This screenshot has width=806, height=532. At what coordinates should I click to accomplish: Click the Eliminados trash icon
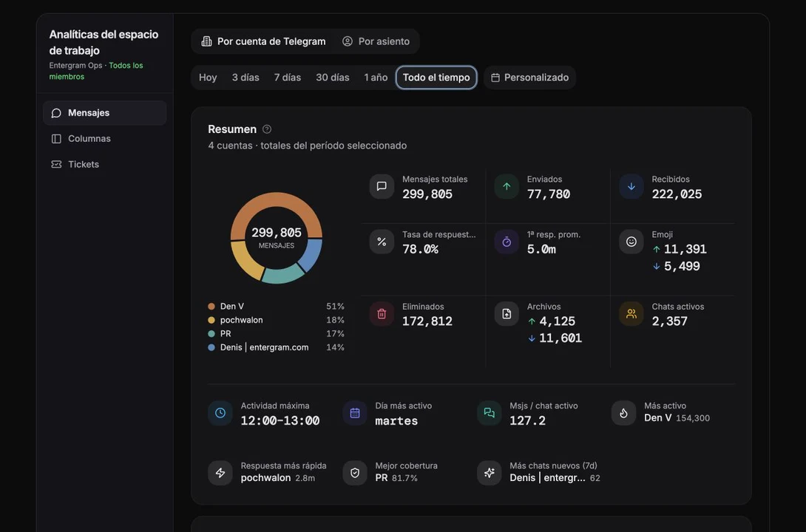(x=382, y=314)
